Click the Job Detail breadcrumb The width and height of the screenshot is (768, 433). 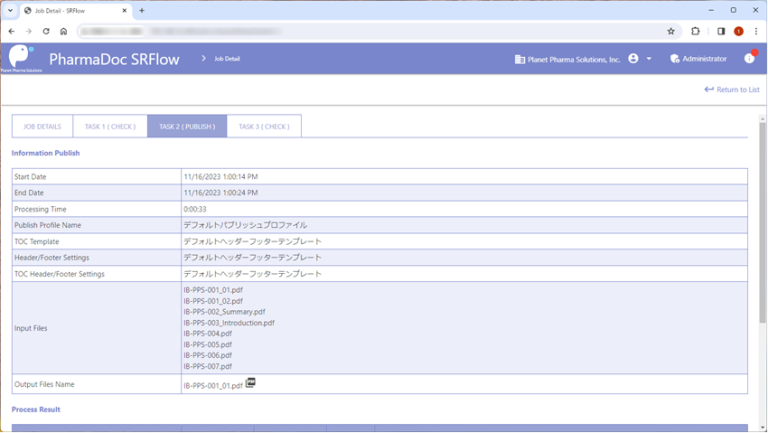226,59
